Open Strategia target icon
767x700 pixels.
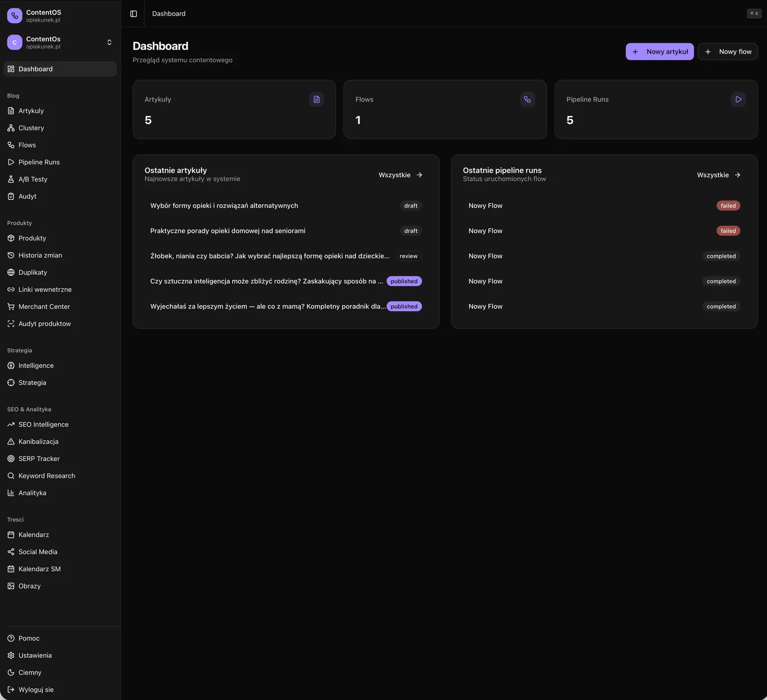click(11, 383)
